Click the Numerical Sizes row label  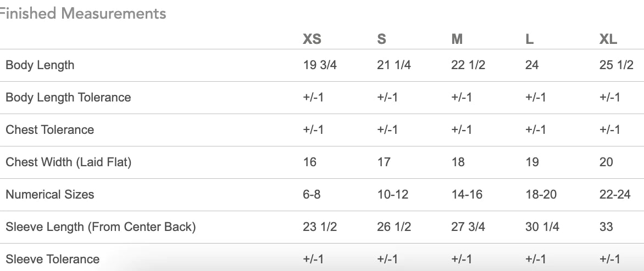(49, 195)
